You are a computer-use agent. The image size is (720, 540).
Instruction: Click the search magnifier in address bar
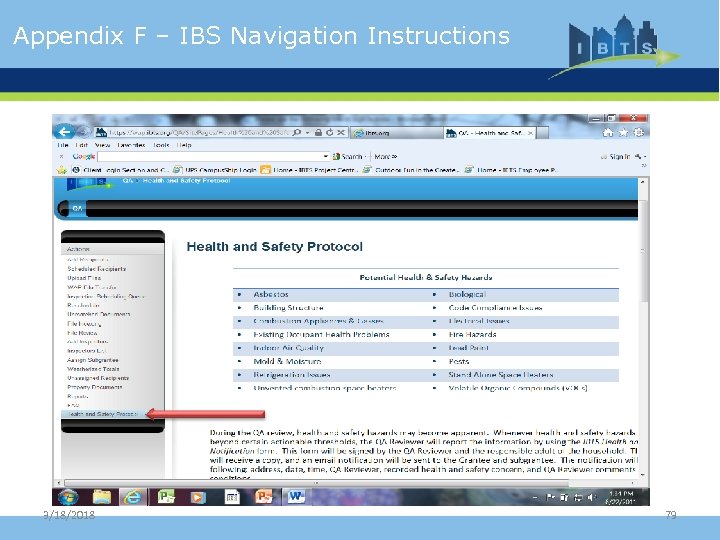(x=297, y=132)
